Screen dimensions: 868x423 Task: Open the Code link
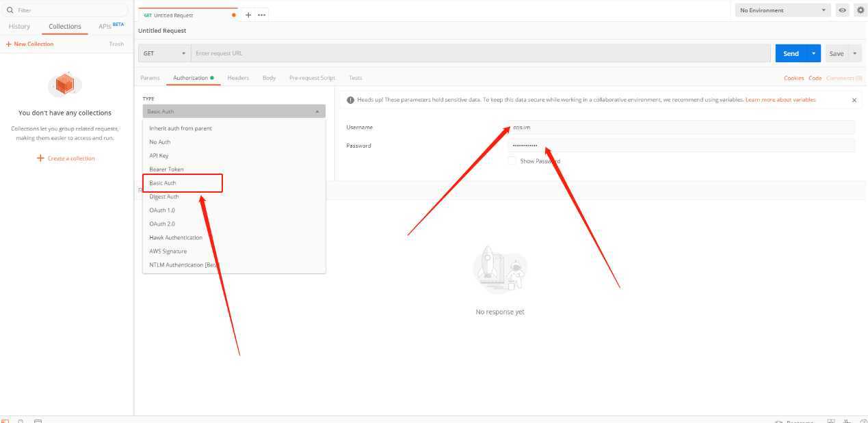[x=815, y=78]
